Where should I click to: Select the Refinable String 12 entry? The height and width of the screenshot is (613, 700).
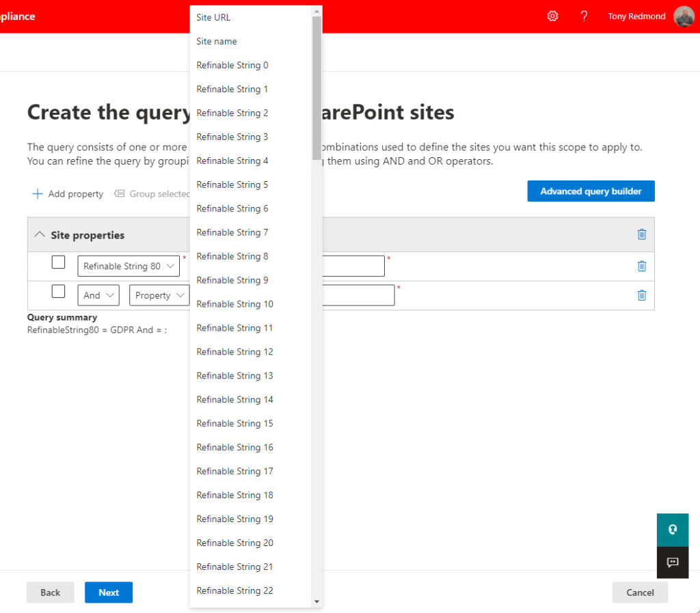pos(250,351)
